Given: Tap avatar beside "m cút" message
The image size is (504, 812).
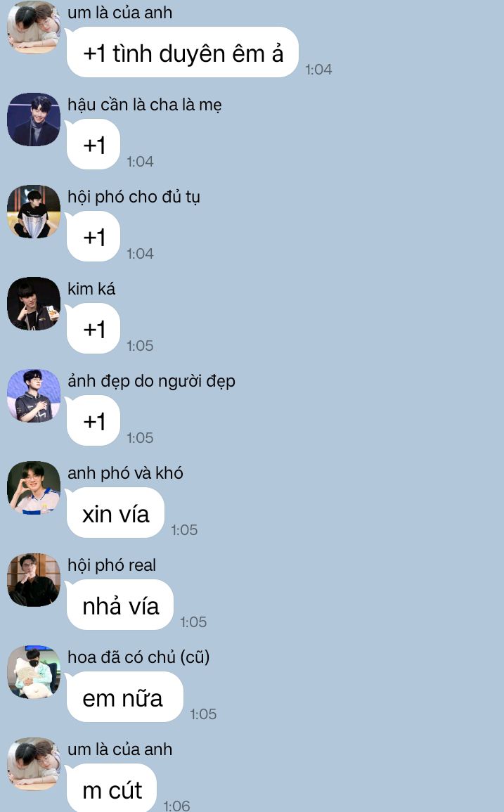Looking at the screenshot, I should (34, 764).
